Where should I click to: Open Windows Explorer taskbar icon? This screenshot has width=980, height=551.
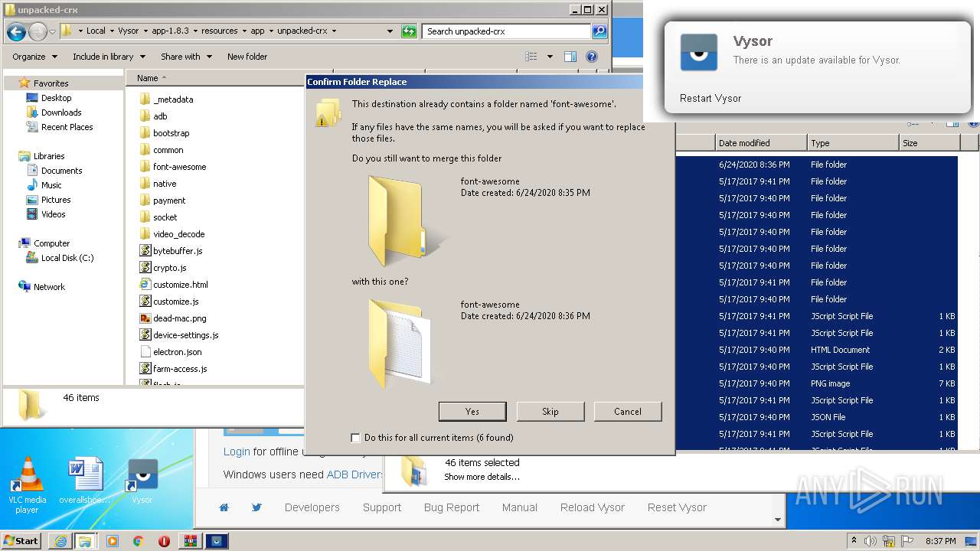[x=85, y=541]
